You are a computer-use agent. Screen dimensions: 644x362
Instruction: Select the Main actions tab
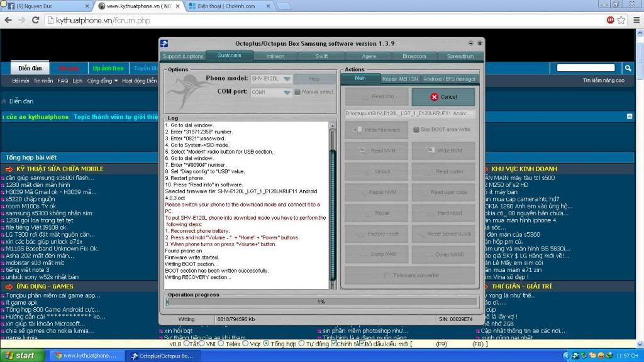tap(360, 78)
